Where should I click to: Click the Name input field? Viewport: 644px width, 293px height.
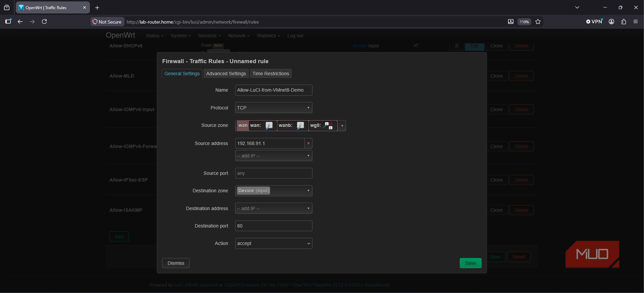click(x=274, y=90)
